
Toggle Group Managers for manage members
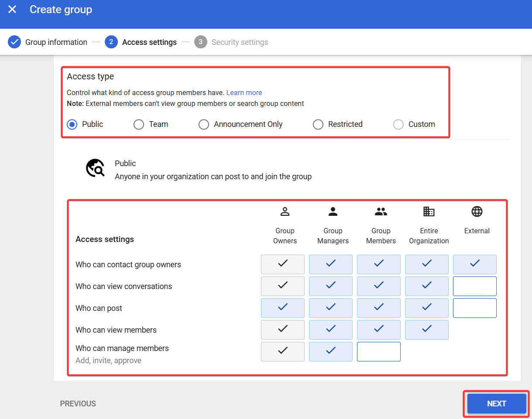(331, 351)
